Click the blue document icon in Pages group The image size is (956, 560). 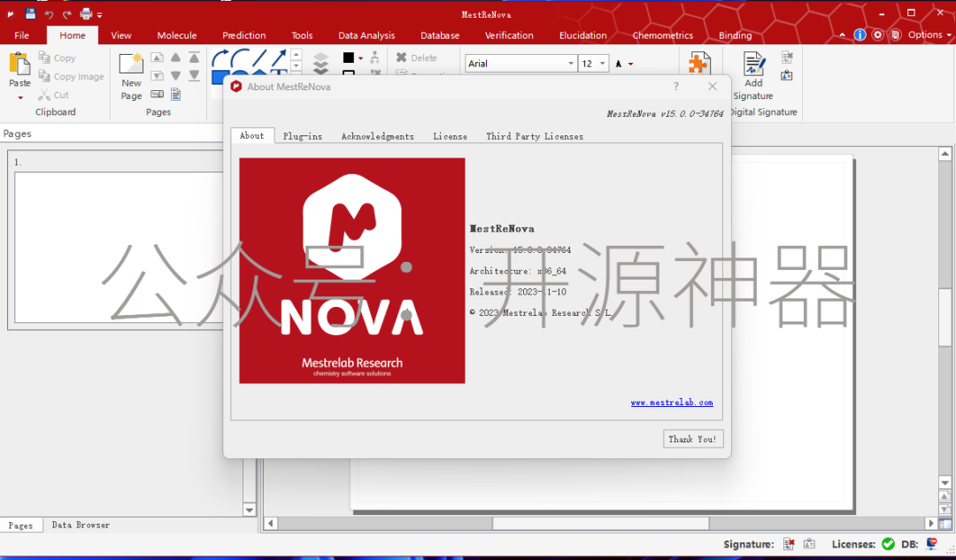coord(176,95)
